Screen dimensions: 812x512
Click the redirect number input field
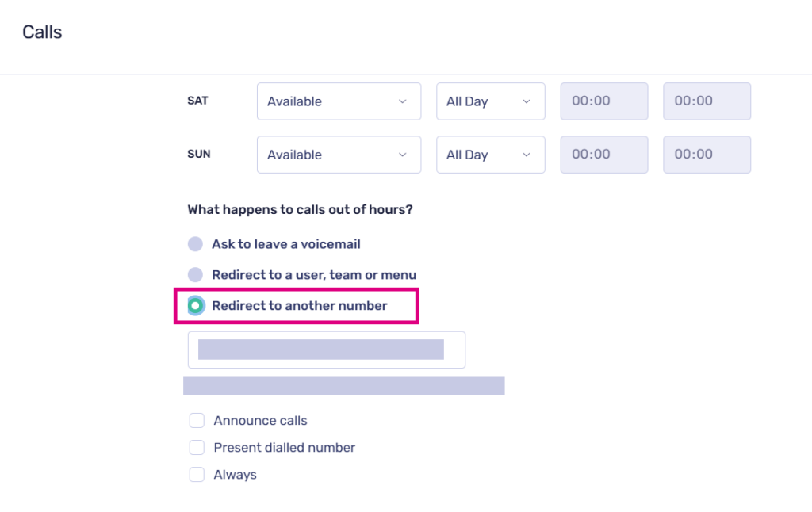(x=326, y=350)
